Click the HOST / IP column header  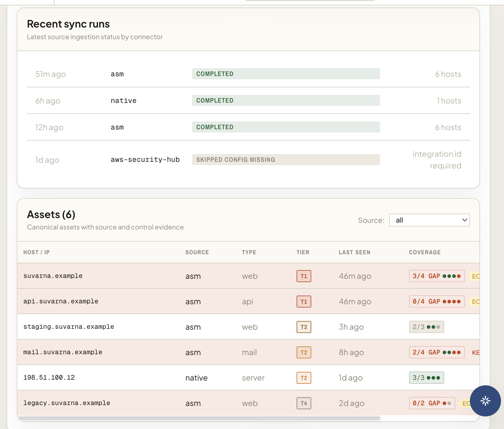pyautogui.click(x=37, y=252)
